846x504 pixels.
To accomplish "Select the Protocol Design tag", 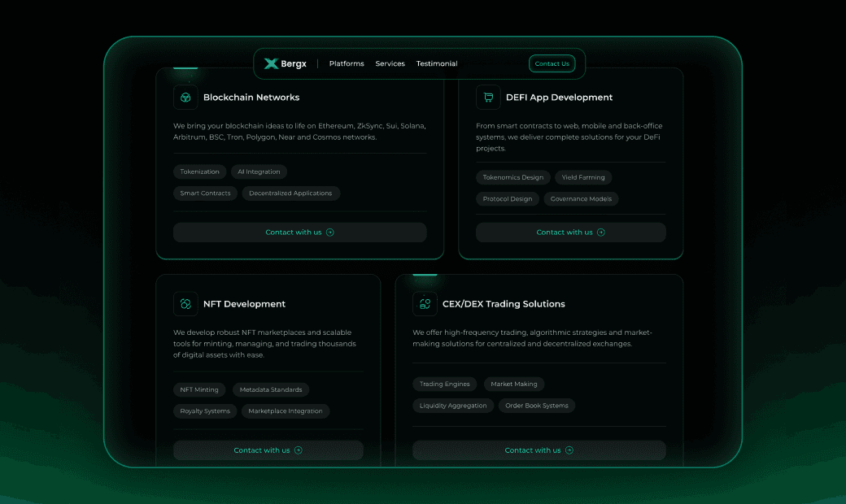I will [507, 199].
